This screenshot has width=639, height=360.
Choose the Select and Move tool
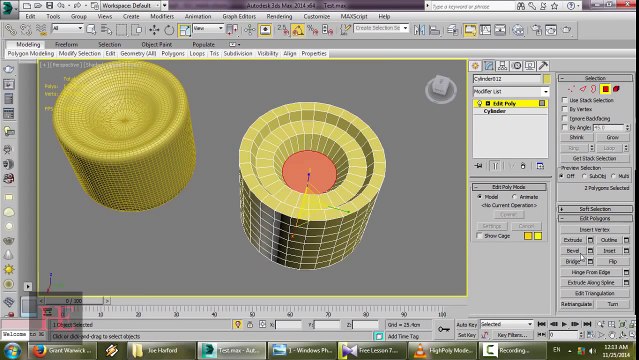click(x=154, y=30)
